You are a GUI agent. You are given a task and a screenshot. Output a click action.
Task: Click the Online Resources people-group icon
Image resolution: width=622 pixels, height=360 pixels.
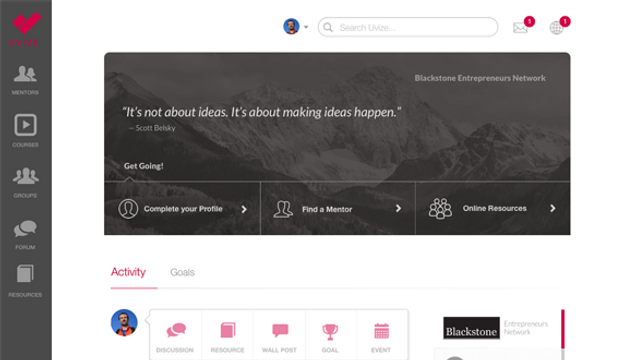pyautogui.click(x=440, y=209)
